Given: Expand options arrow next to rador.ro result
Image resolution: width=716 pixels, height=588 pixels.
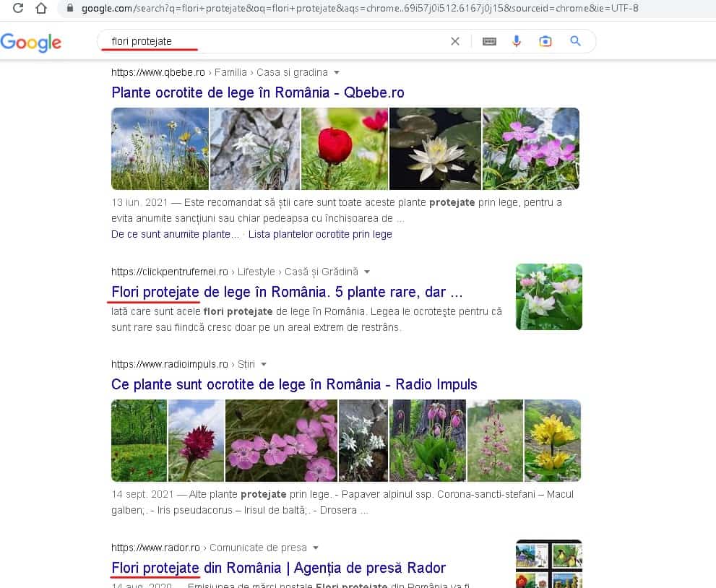Looking at the screenshot, I should coord(316,548).
